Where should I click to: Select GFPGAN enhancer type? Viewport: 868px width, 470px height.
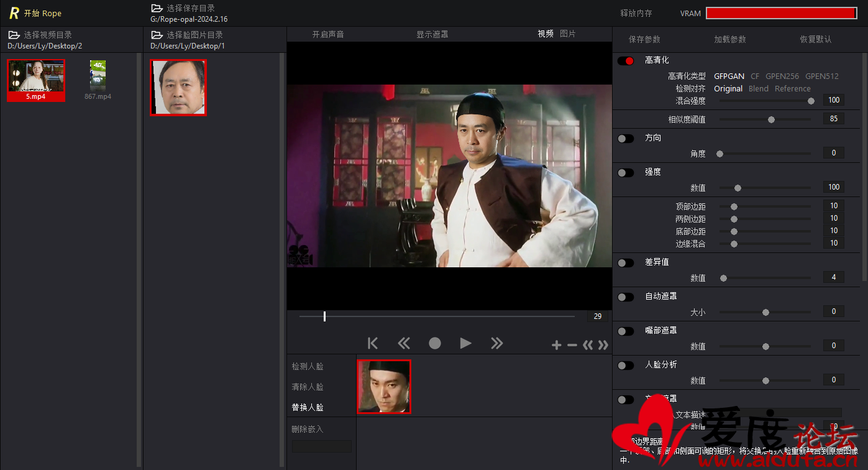click(x=729, y=76)
